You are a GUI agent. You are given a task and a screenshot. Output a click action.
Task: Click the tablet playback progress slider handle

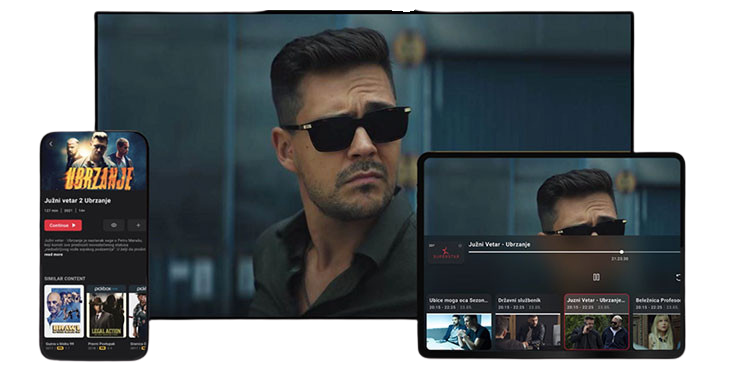point(622,252)
